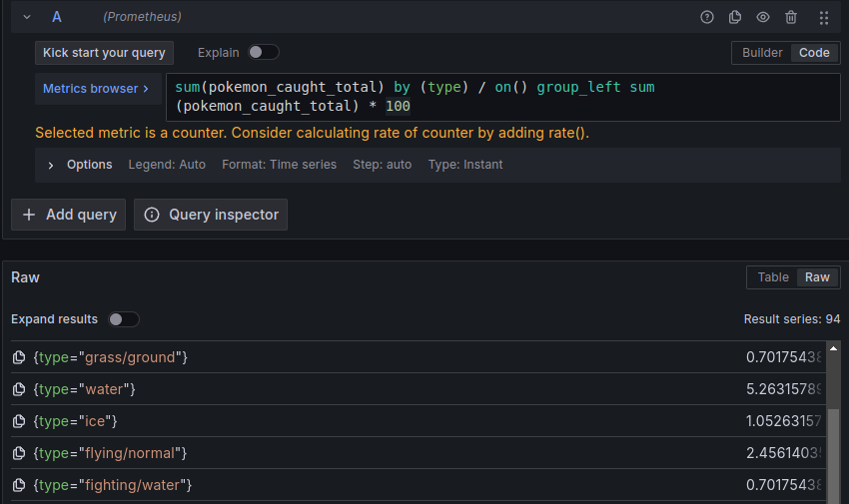Click Kick start your query button
Image resolution: width=849 pixels, height=504 pixels.
pos(105,53)
